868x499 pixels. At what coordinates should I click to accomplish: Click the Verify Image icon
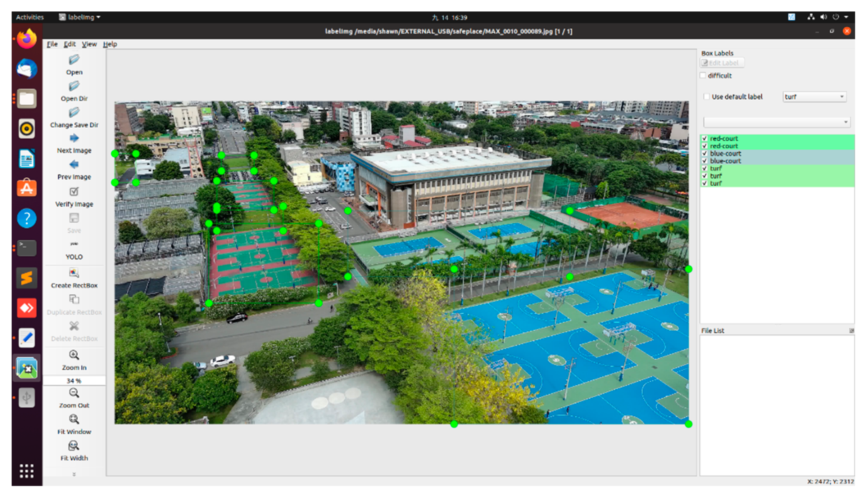pyautogui.click(x=74, y=192)
